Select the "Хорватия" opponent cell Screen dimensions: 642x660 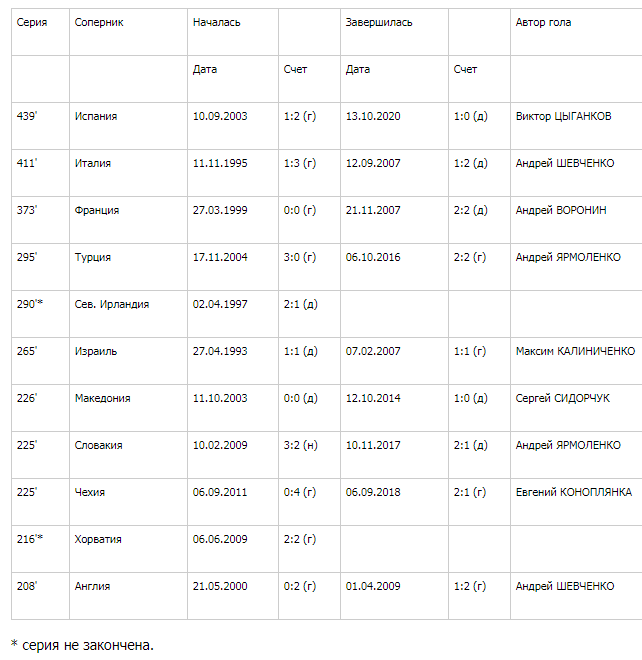(x=98, y=539)
